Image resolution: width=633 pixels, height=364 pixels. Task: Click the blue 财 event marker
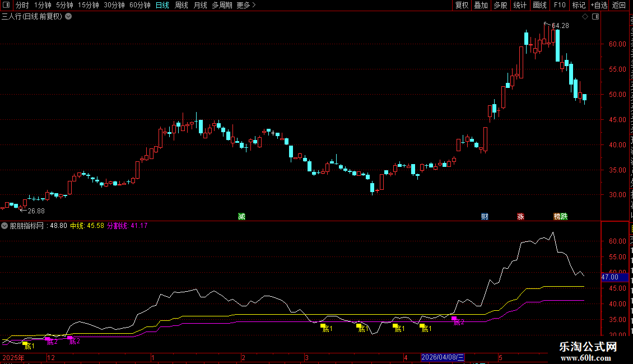(485, 217)
